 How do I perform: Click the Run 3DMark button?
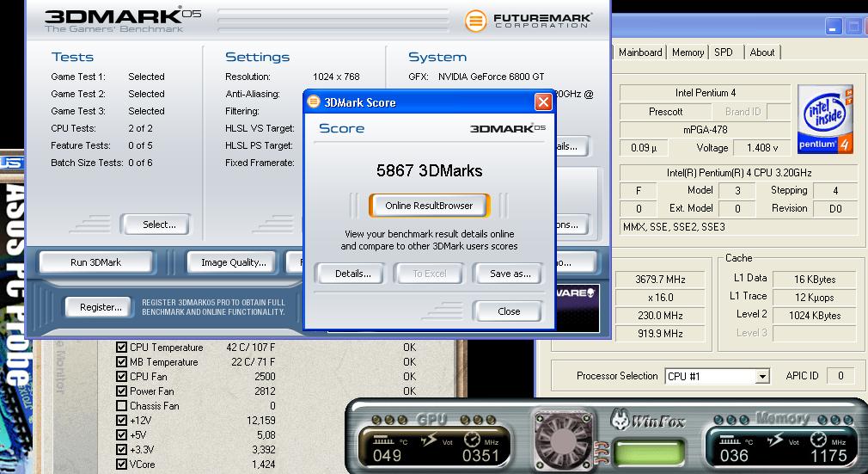(95, 262)
